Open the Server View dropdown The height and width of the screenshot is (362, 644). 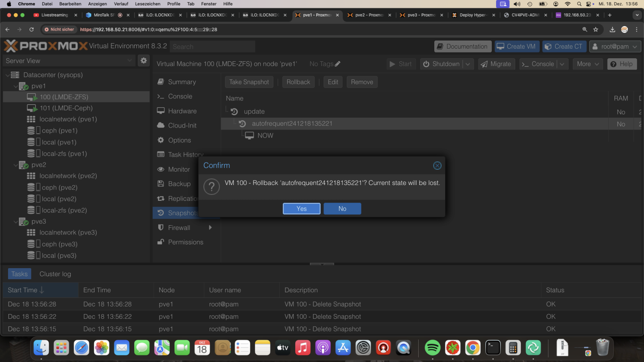69,61
